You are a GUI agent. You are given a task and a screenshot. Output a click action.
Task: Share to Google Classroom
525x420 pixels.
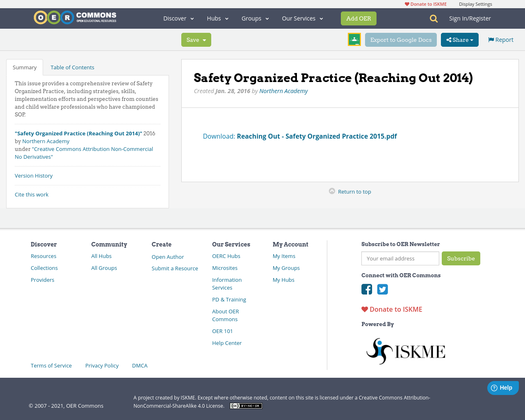click(354, 39)
